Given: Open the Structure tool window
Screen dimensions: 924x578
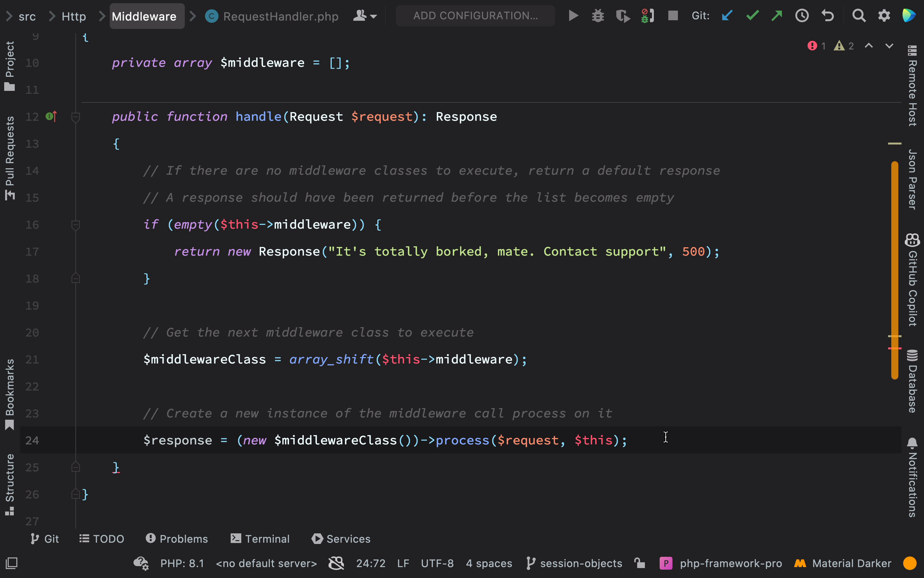Looking at the screenshot, I should click(10, 484).
